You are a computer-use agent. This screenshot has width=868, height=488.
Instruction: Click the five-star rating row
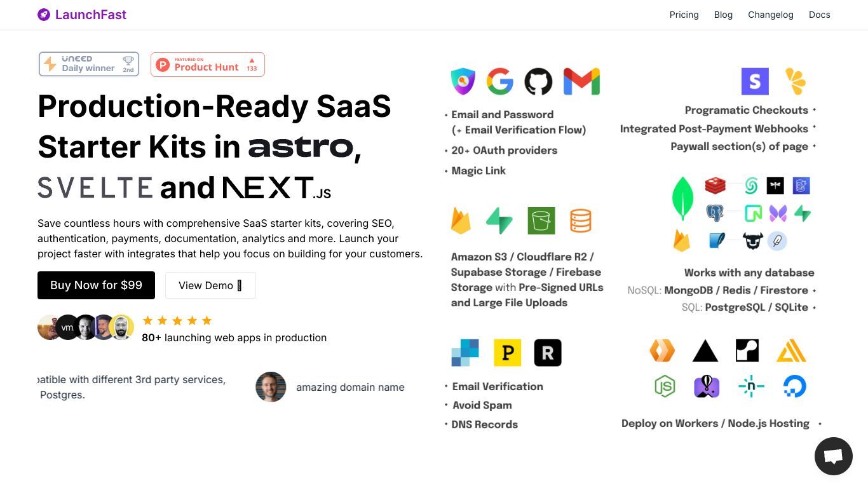coord(177,320)
